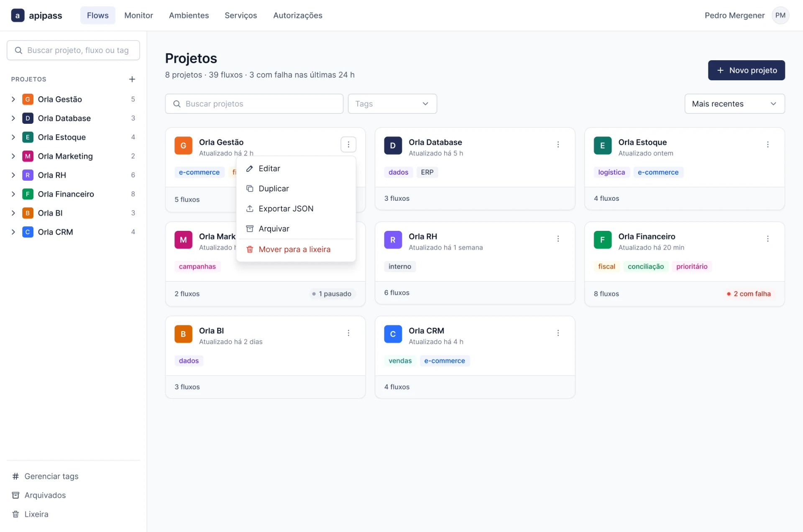The image size is (803, 532).
Task: Click the 2 com falha badge
Action: tap(749, 294)
